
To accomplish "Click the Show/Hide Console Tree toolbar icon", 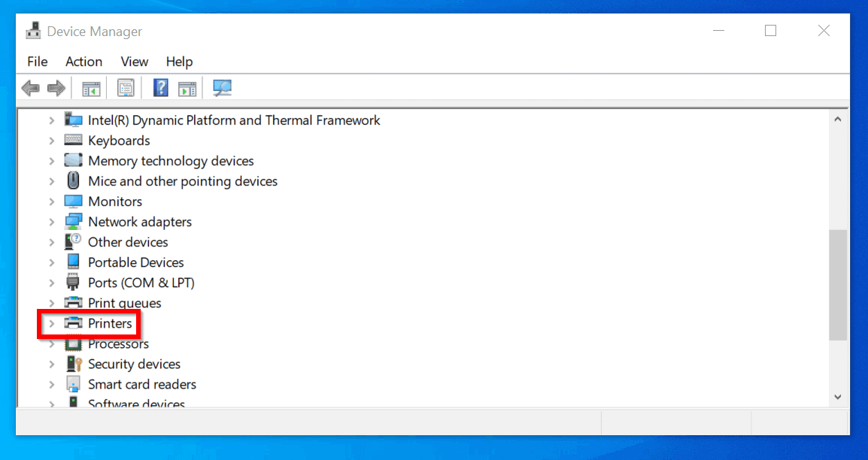I will pos(91,88).
